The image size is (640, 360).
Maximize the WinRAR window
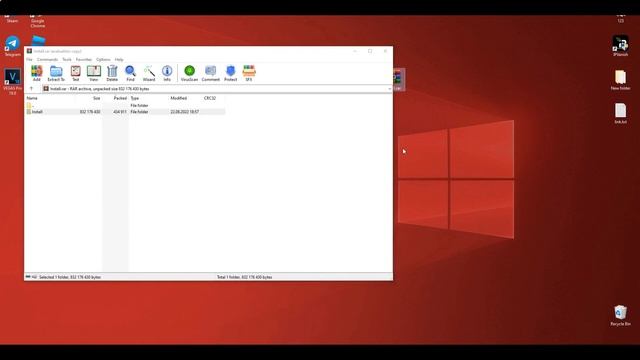pos(370,51)
